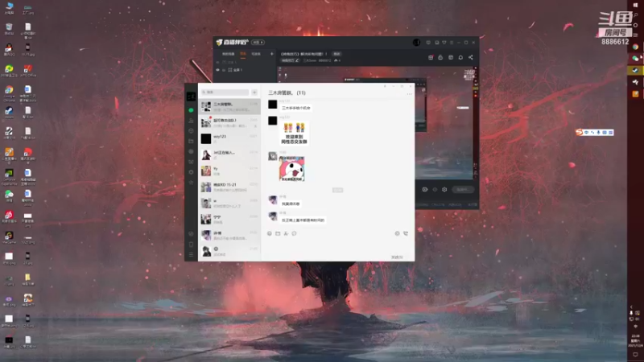644x362 pixels.
Task: Click the Send button in WeChat
Action: (x=397, y=257)
